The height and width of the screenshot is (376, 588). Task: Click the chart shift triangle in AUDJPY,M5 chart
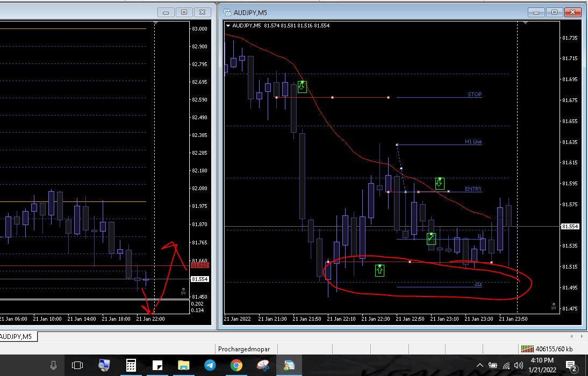[x=525, y=23]
